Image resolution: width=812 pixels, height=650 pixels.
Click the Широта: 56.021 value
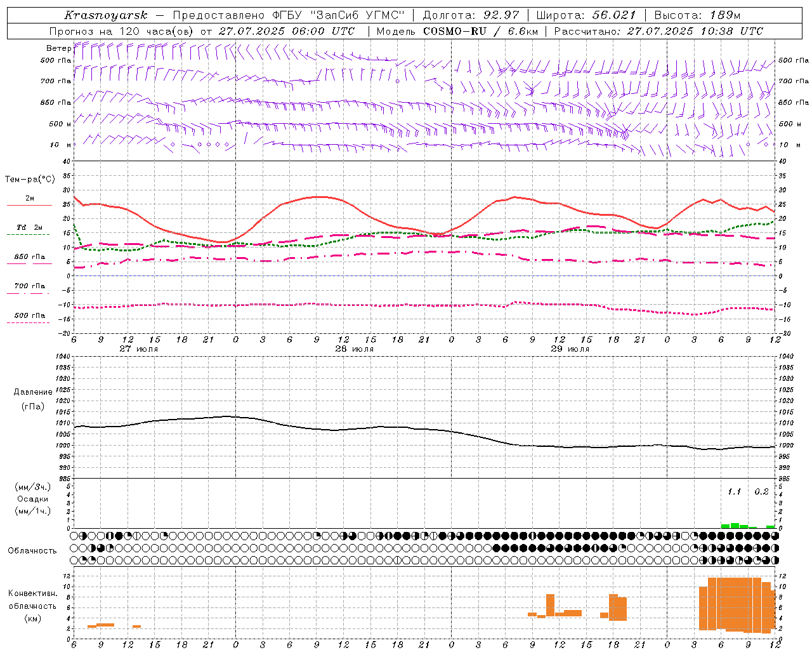point(586,15)
